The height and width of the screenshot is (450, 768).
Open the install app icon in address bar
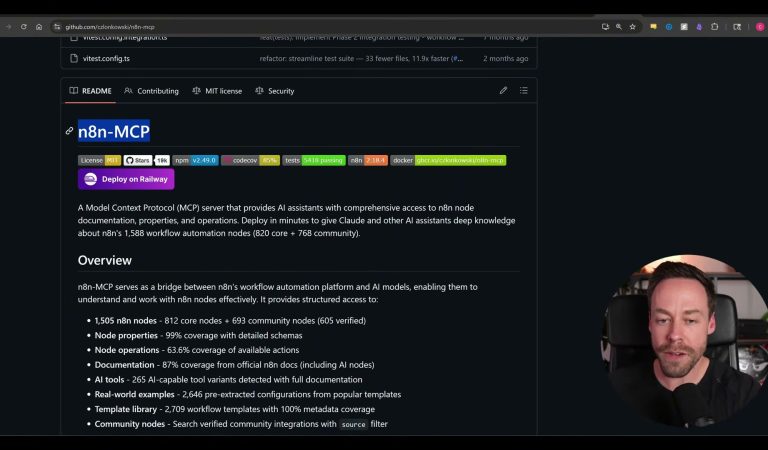605,27
